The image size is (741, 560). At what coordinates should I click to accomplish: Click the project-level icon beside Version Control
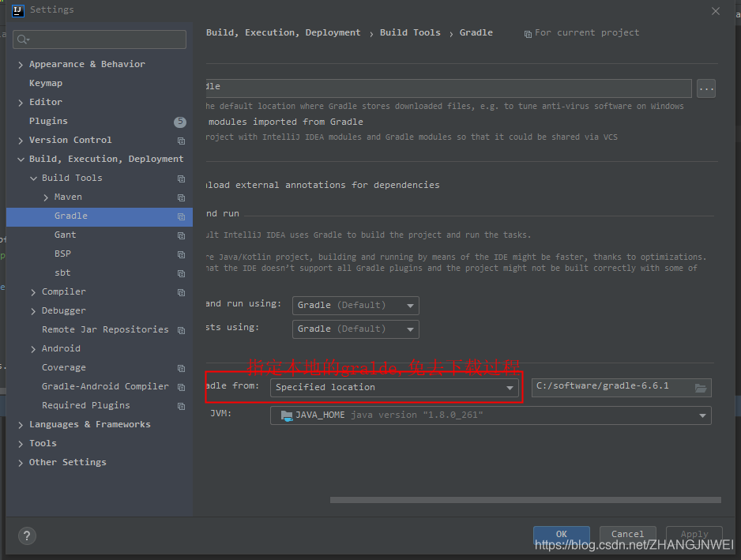pos(181,141)
